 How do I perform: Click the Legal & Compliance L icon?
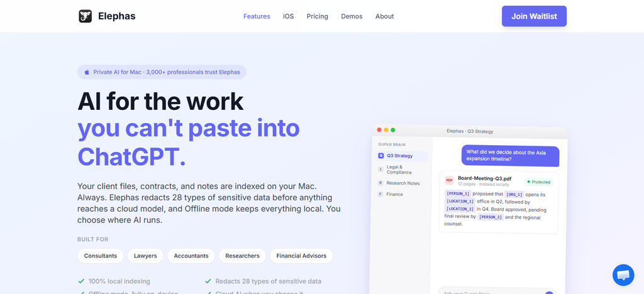coord(380,169)
